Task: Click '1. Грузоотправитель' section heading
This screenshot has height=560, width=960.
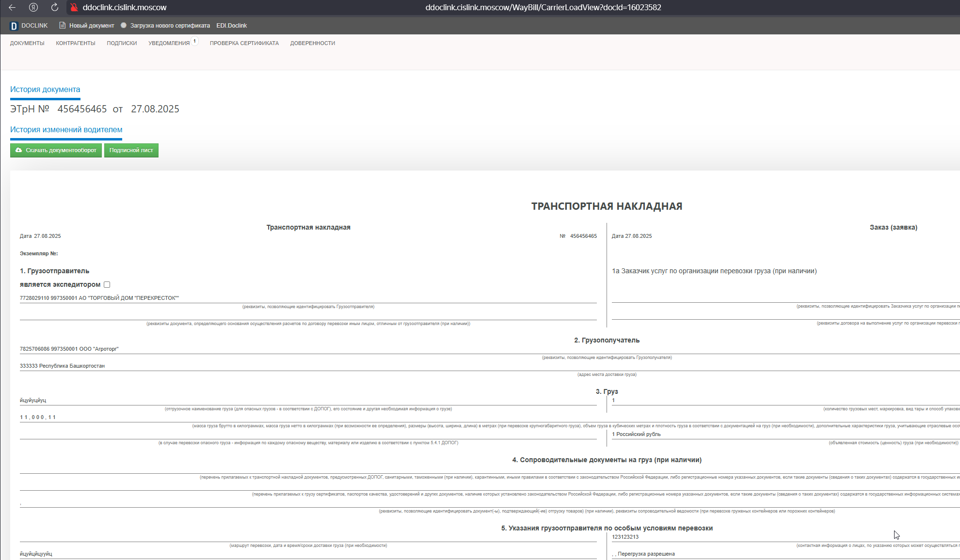Action: [x=54, y=271]
